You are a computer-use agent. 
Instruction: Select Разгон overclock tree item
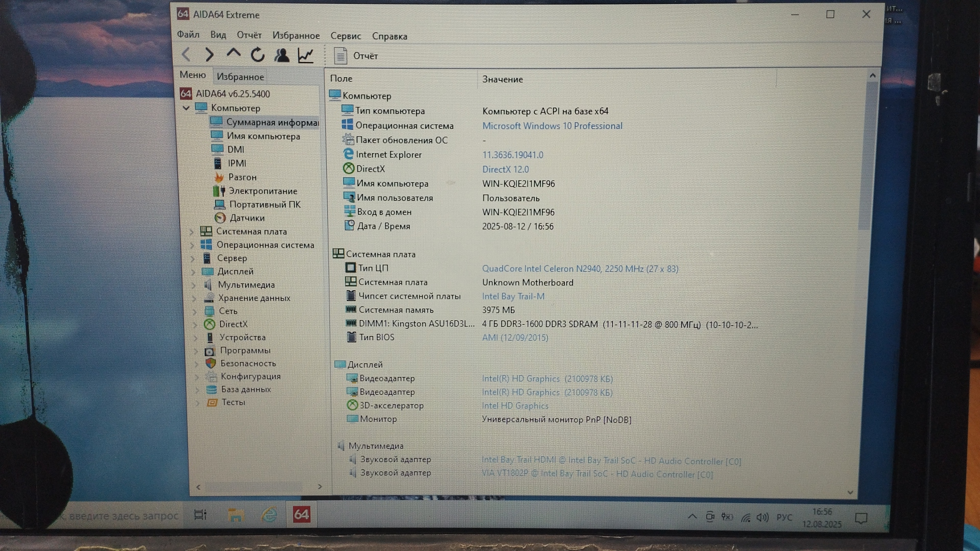(x=242, y=177)
